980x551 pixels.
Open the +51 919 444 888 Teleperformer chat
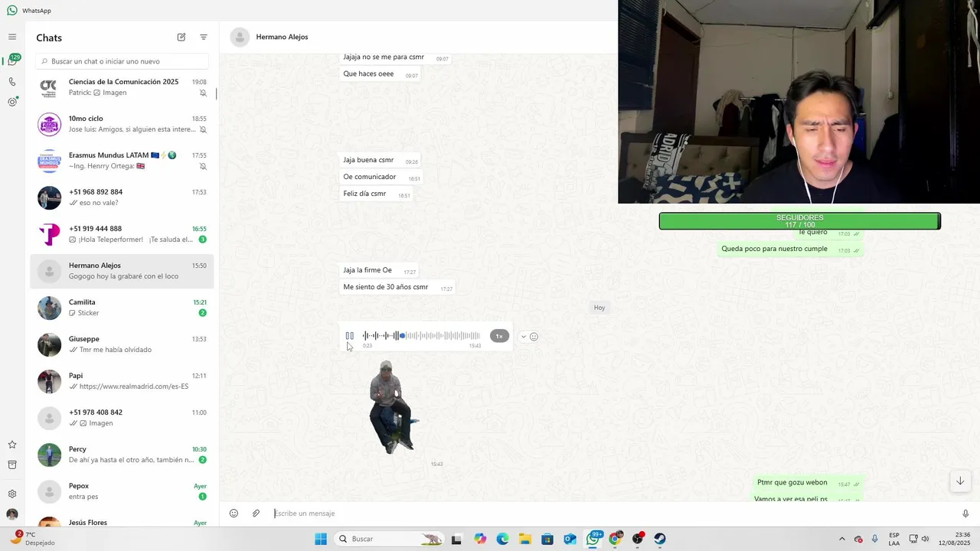[x=122, y=234]
